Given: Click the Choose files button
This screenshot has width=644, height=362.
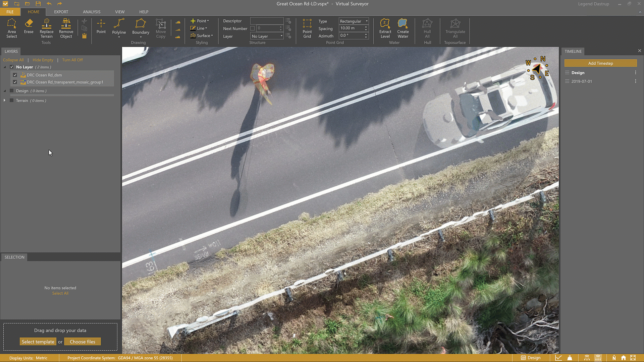Looking at the screenshot, I should click(x=82, y=341).
